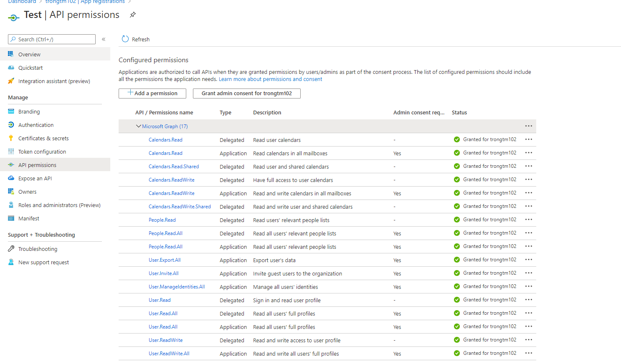The width and height of the screenshot is (621, 364).
Task: Go to Authentication settings
Action: [55, 125]
